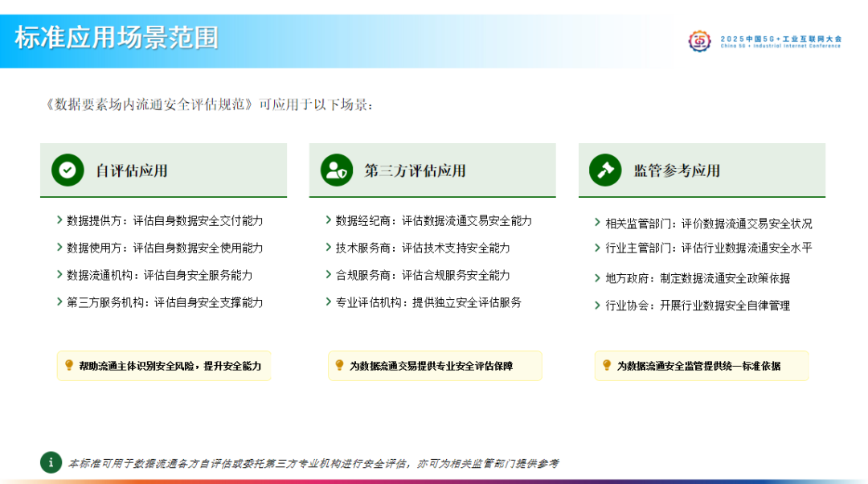The image size is (868, 484).
Task: Select the 第三方评估应用 section header
Action: [415, 170]
